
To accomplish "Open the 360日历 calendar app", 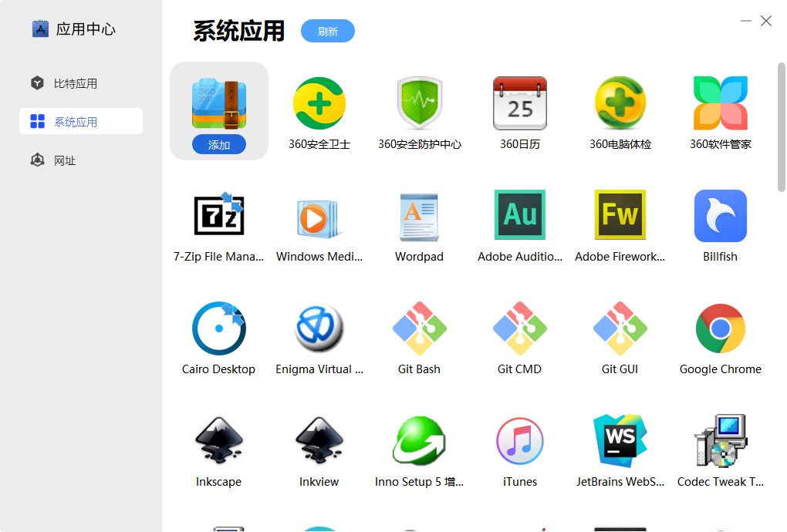I will tap(519, 103).
